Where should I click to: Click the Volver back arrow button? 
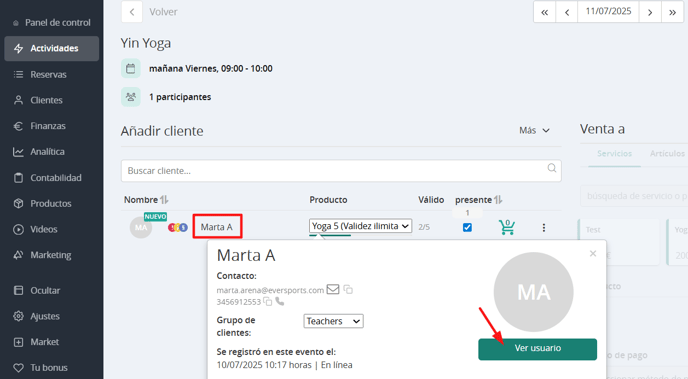click(x=132, y=12)
